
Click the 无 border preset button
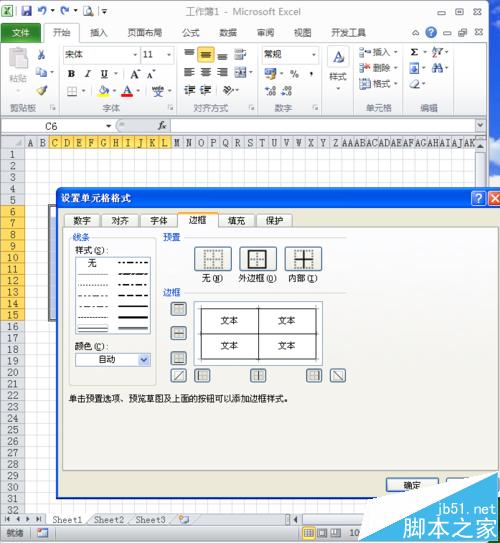[x=213, y=259]
